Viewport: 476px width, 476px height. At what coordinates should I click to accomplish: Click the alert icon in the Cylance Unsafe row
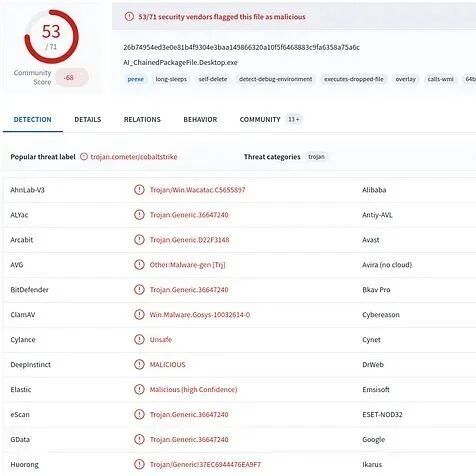139,339
